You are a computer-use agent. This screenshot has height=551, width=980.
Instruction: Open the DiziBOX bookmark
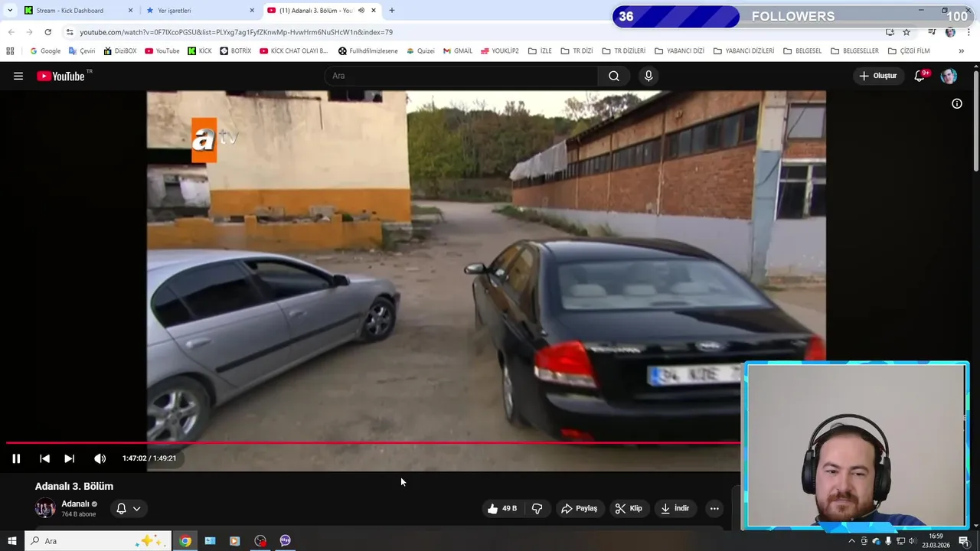[120, 51]
